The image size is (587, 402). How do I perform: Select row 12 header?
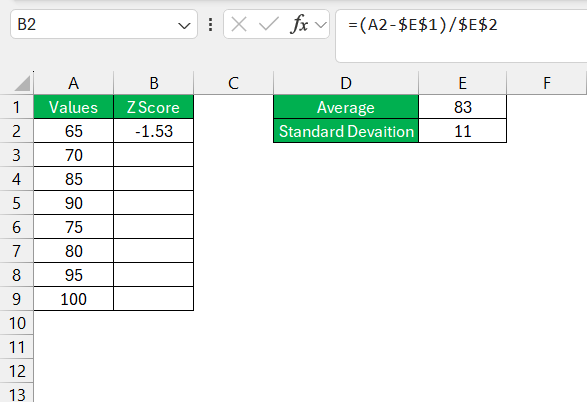click(x=16, y=371)
